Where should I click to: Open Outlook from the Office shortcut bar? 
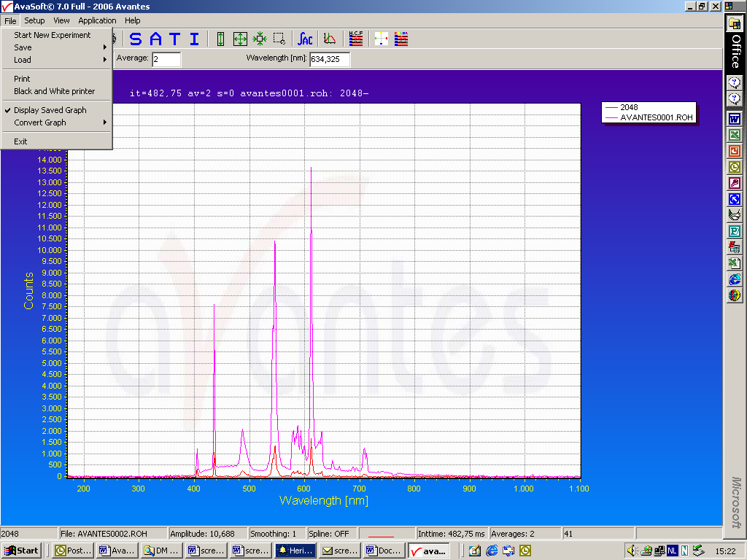coord(735,167)
